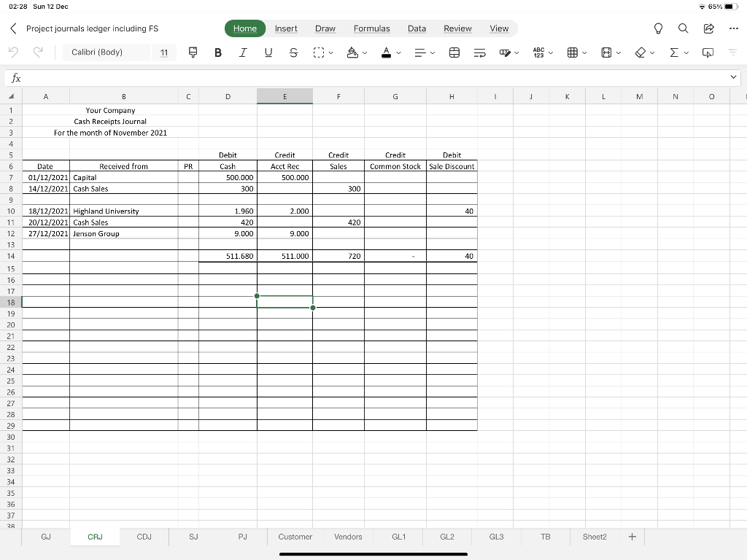Tap the share icon
747x560 pixels.
click(x=709, y=28)
